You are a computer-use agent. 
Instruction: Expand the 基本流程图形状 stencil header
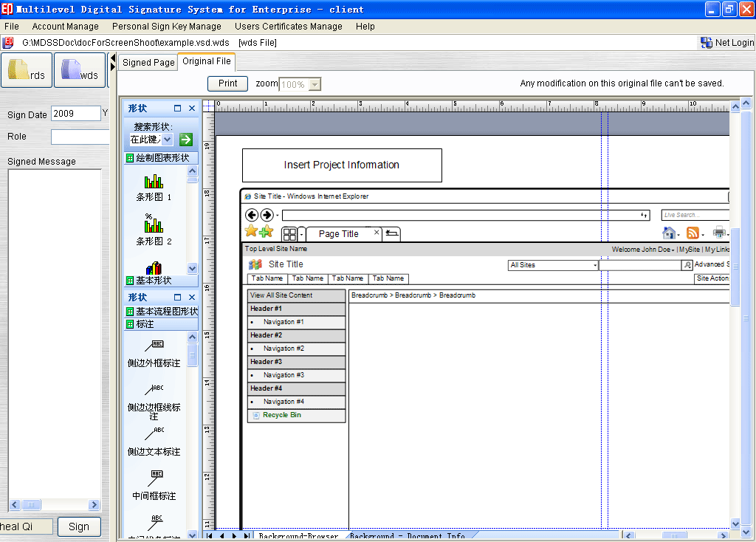[x=161, y=311]
